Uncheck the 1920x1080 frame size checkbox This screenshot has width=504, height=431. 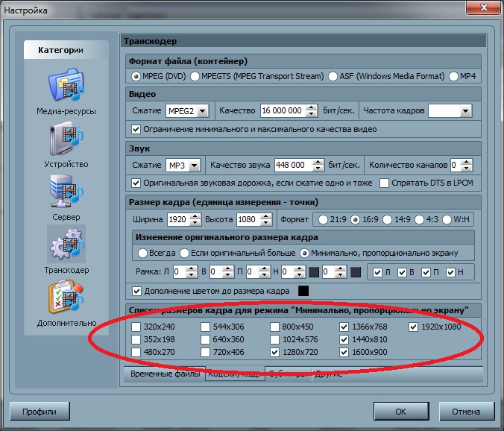(x=413, y=327)
